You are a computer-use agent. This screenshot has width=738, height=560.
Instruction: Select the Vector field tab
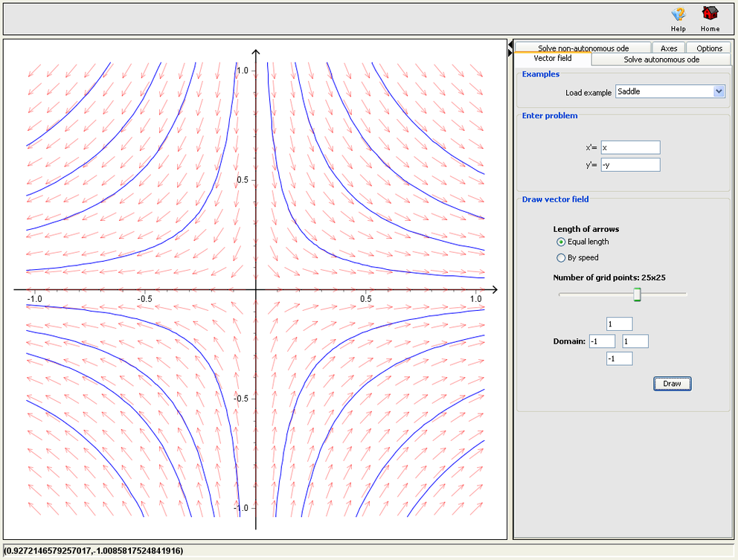pos(553,58)
